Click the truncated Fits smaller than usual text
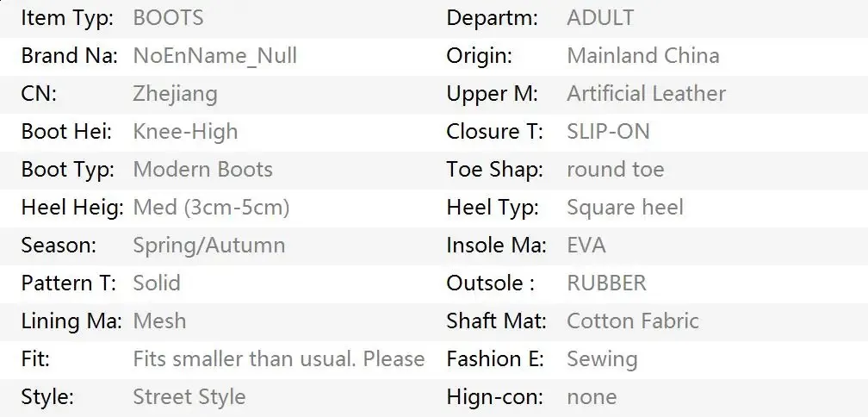This screenshot has width=868, height=417. click(279, 359)
